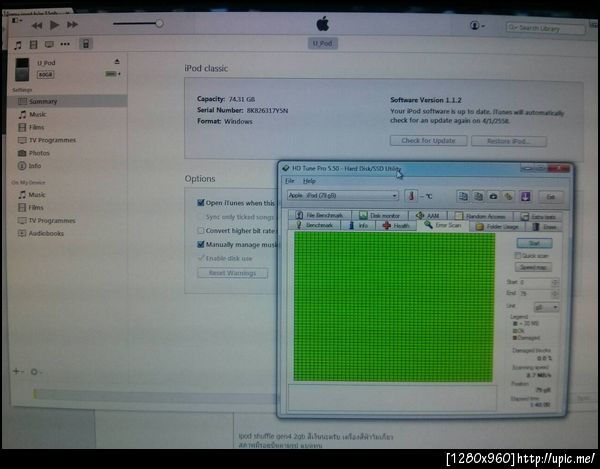Click the iTunes more (three dots) icon
600x469 pixels.
(x=65, y=44)
